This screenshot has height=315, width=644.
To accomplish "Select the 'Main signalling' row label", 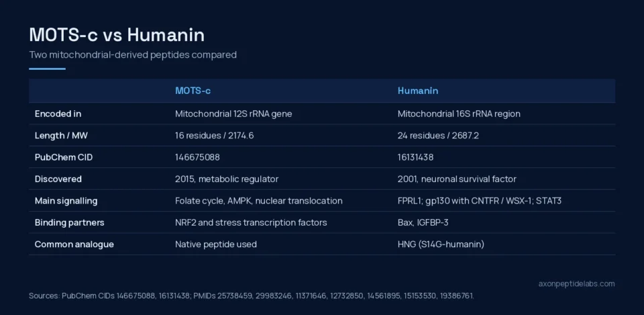I will (x=66, y=201).
